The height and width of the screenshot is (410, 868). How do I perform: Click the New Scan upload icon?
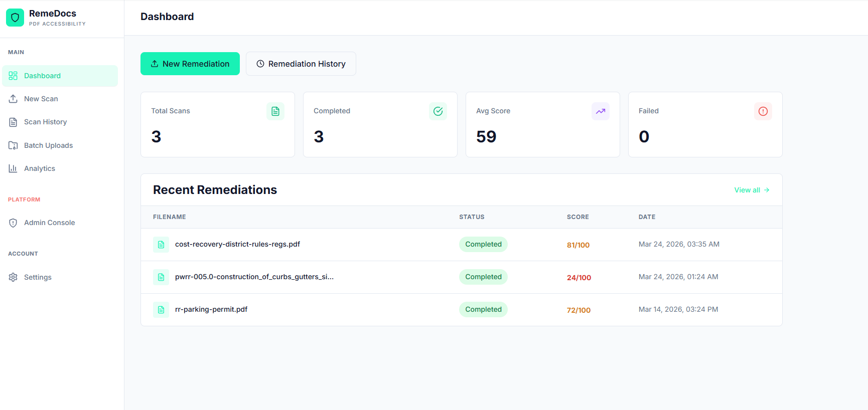(x=13, y=99)
